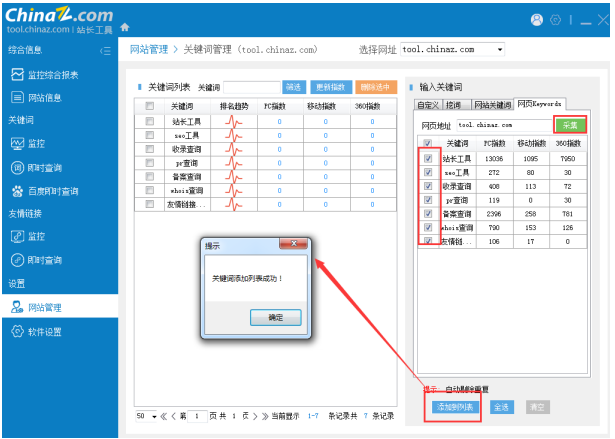Toggle select-all checkbox in right keyword table header
This screenshot has height=439, width=615.
click(x=428, y=143)
